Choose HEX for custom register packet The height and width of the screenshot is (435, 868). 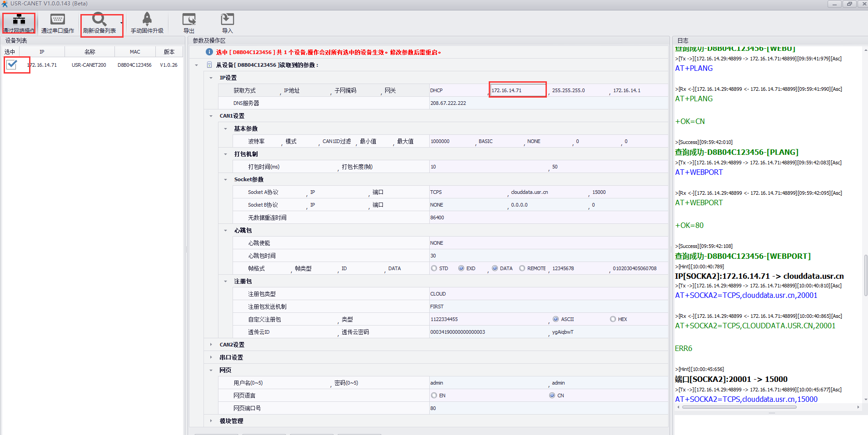pyautogui.click(x=613, y=319)
